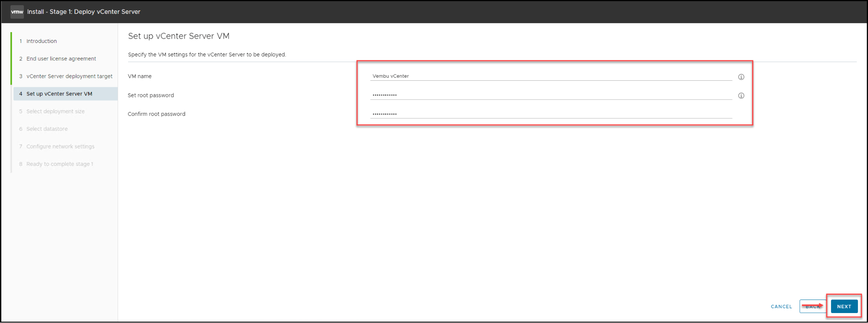
Task: Click the BACK button
Action: pos(813,307)
